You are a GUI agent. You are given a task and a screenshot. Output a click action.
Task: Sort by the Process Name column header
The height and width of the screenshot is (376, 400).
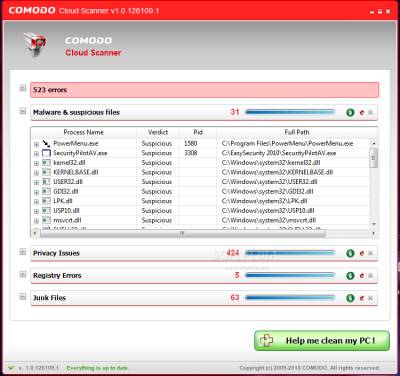83,132
